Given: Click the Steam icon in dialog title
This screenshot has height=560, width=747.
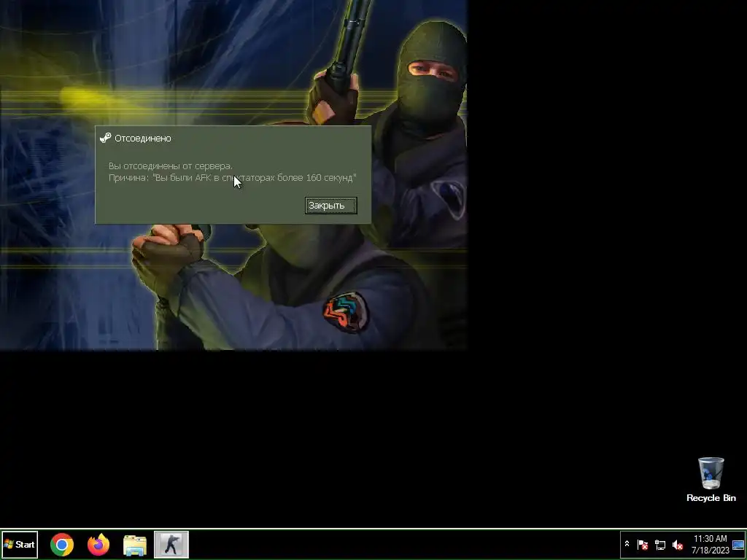Looking at the screenshot, I should [x=105, y=138].
